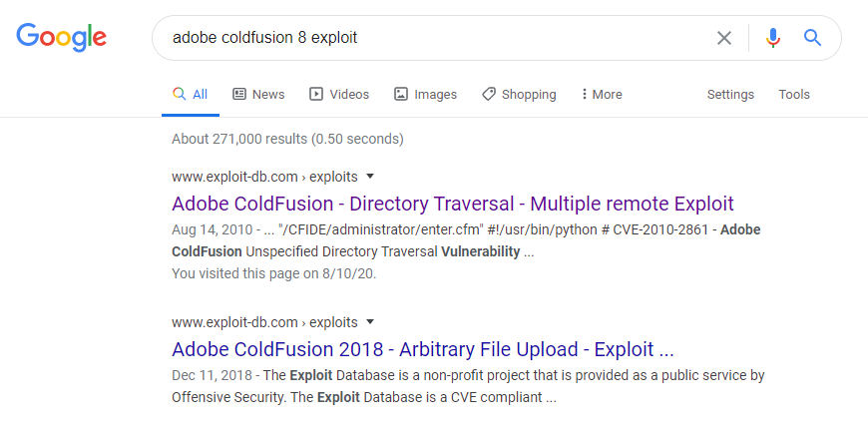Clear the search query with X icon
Screen dimensions: 868x432
coord(724,38)
